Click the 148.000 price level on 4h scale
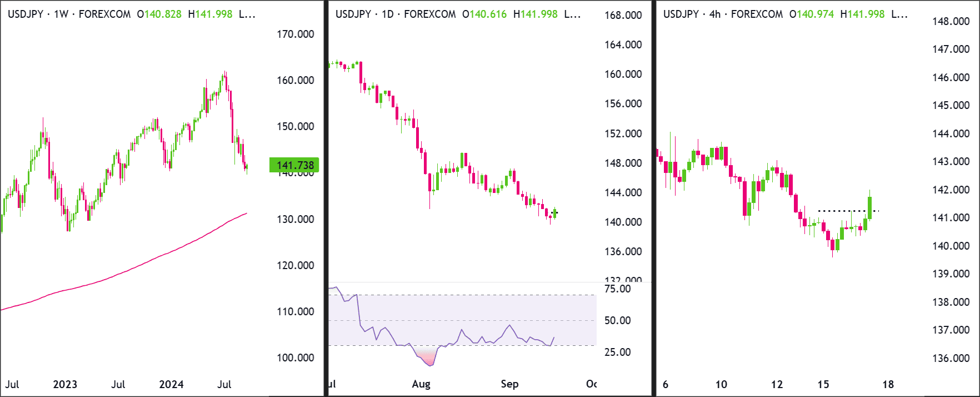This screenshot has height=397, width=980. (x=951, y=21)
